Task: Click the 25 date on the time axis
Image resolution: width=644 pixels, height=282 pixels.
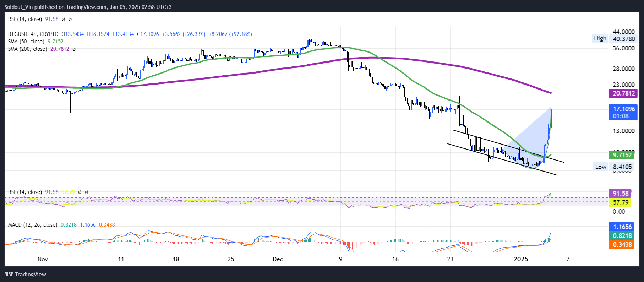Action: point(231,259)
